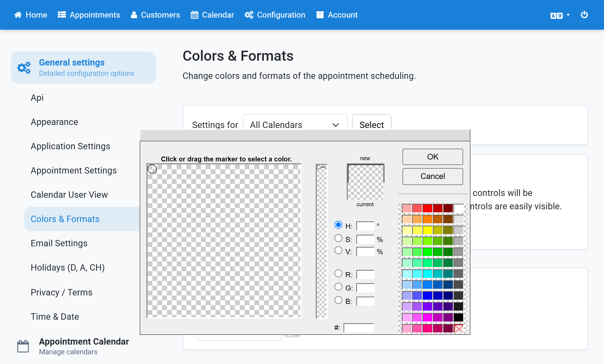Screen dimensions: 604x364
Task: Select the R red radio button
Action: [x=338, y=273]
